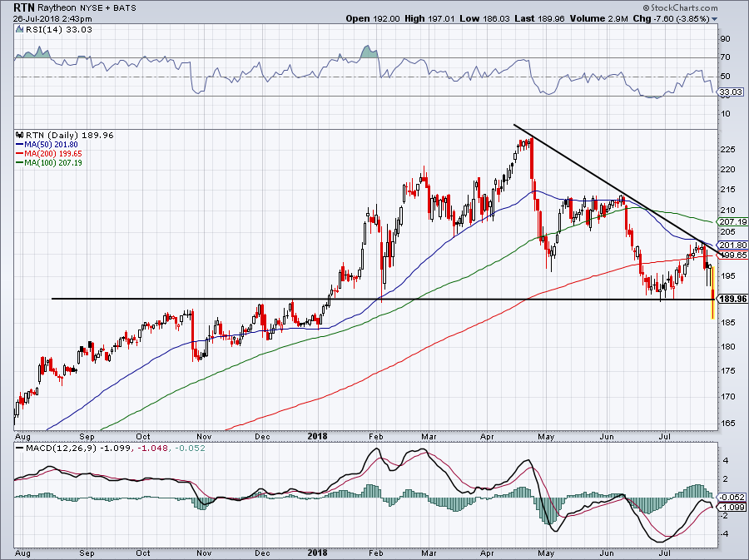Click the black line swatch before MACD(12,26,9)

click(x=20, y=448)
